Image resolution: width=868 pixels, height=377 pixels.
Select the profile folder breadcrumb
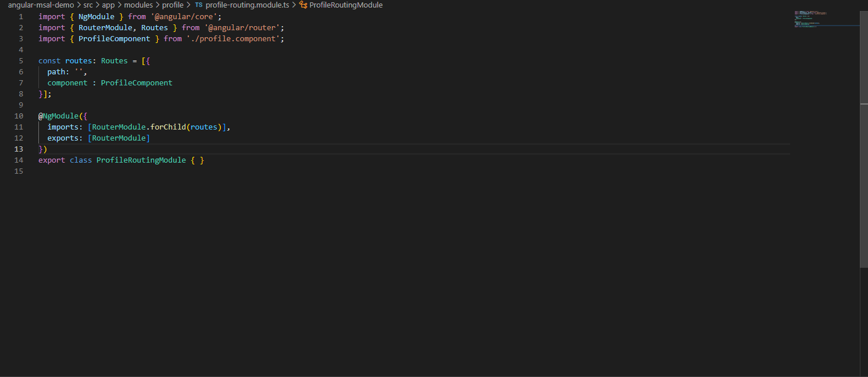click(173, 5)
